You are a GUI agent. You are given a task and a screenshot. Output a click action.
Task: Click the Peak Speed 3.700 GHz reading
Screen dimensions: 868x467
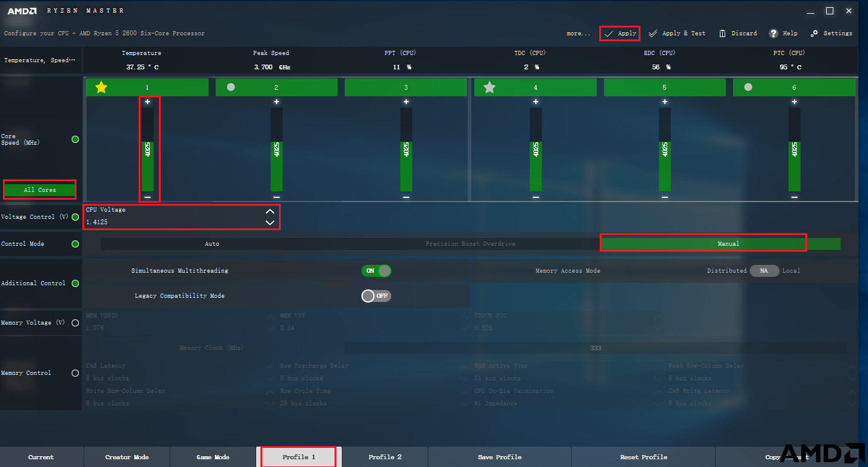[x=272, y=67]
